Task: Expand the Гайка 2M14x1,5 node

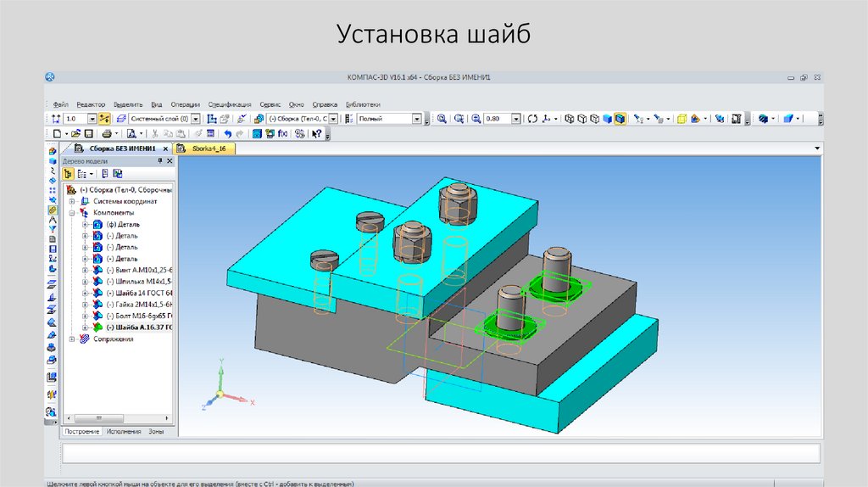Action: pyautogui.click(x=85, y=305)
